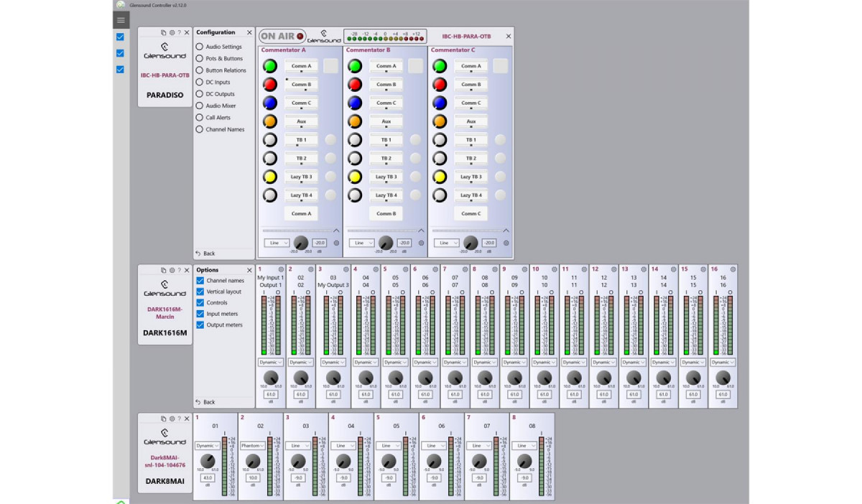Uncheck the Vertical layout option
The height and width of the screenshot is (504, 862).
point(200,292)
